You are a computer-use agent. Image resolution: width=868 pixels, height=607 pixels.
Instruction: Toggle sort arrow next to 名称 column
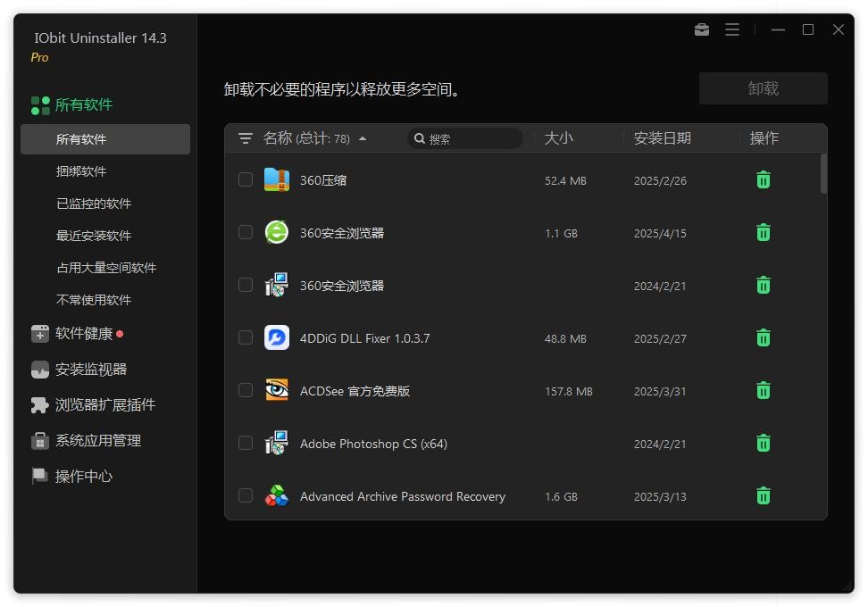tap(363, 139)
